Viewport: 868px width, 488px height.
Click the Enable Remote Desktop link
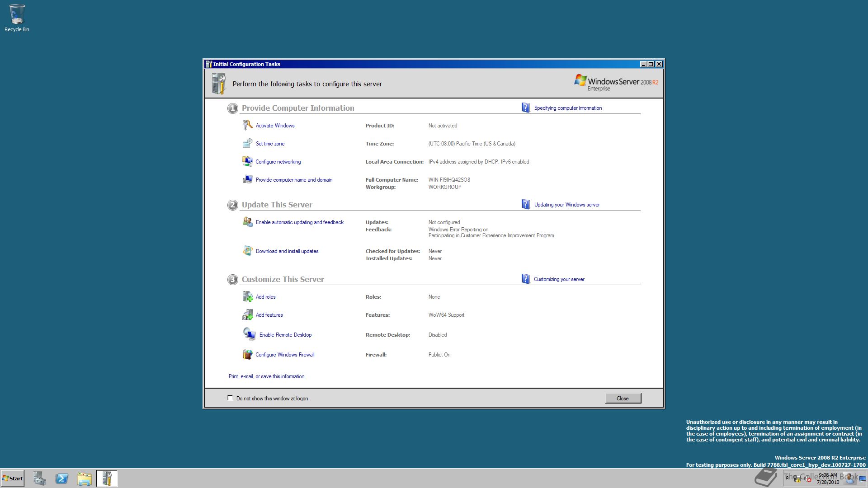click(285, 335)
